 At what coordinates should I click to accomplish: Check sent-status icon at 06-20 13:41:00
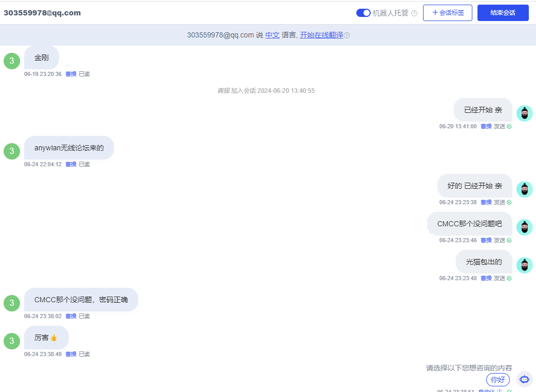pyautogui.click(x=509, y=126)
